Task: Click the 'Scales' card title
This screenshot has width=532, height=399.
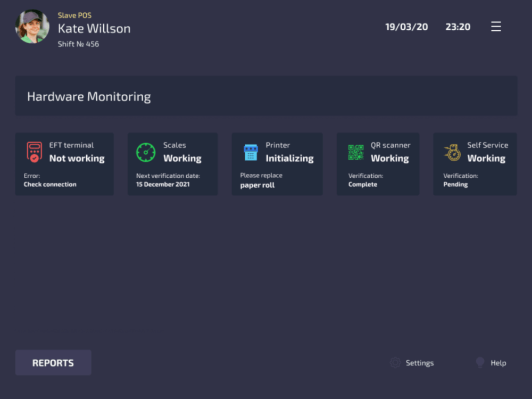Action: pyautogui.click(x=174, y=145)
